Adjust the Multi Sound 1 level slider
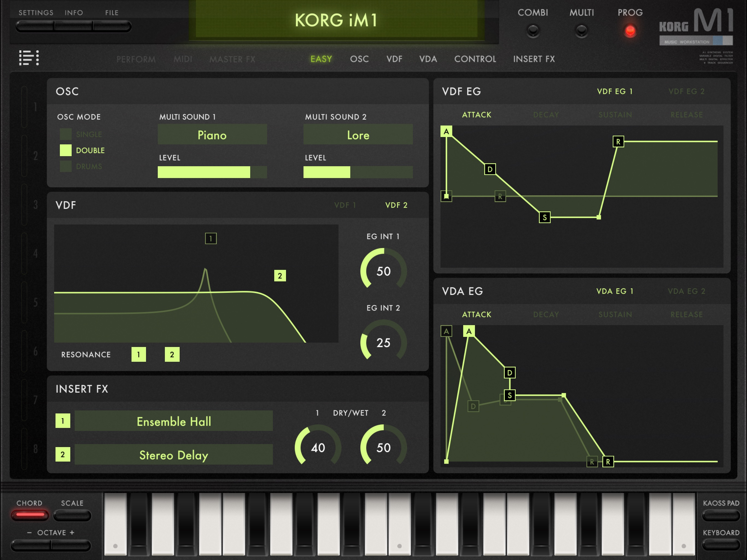Image resolution: width=747 pixels, height=560 pixels. [212, 172]
